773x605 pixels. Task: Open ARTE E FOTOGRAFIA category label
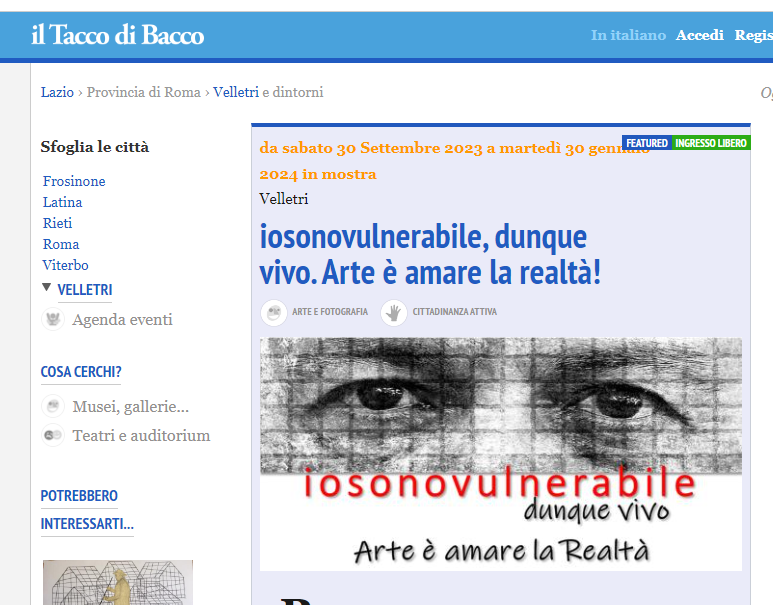click(330, 312)
